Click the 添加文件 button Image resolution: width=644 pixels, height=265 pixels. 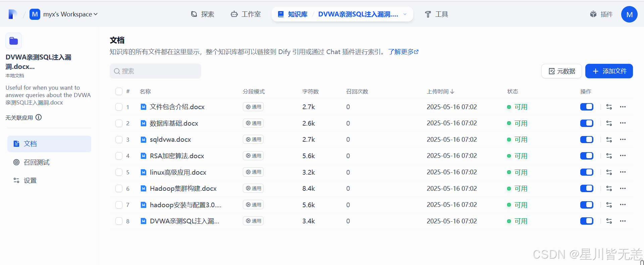coord(609,71)
